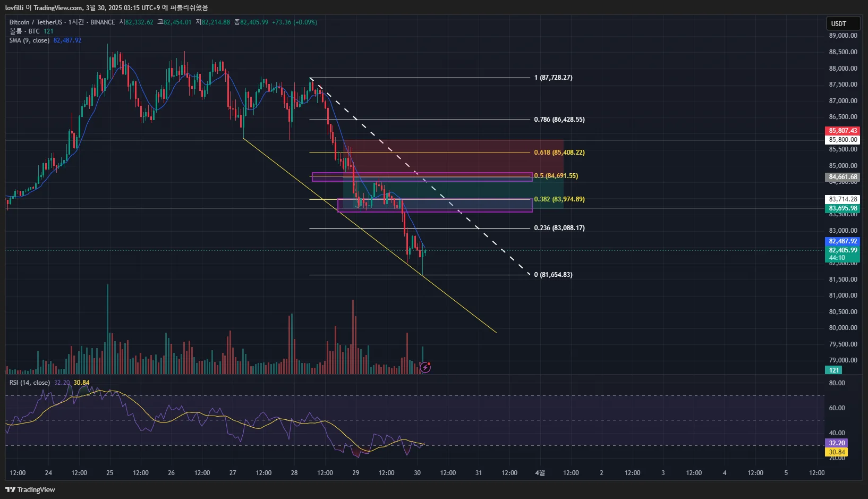The image size is (868, 499).
Task: Click the 83,714.28 price tag
Action: tap(843, 199)
